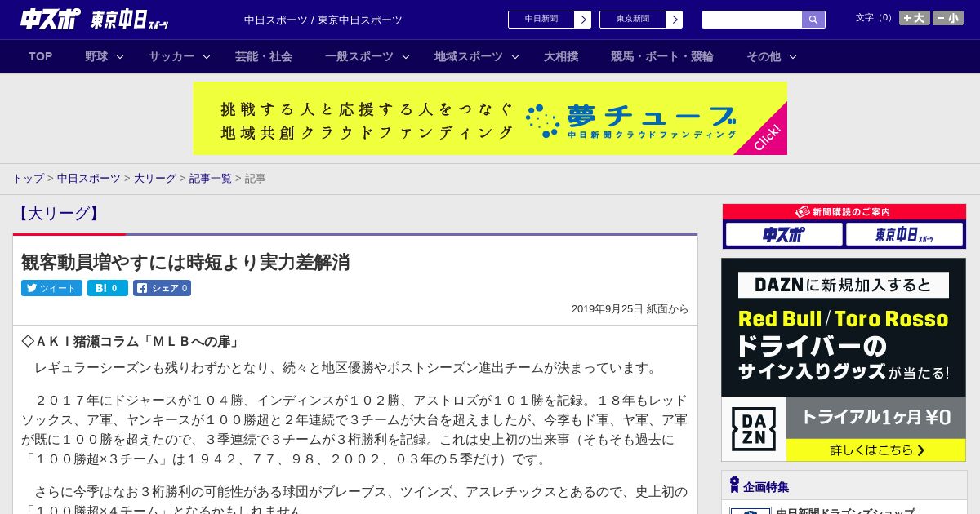Open the 大相撲 menu item
The width and height of the screenshot is (980, 514).
(561, 56)
